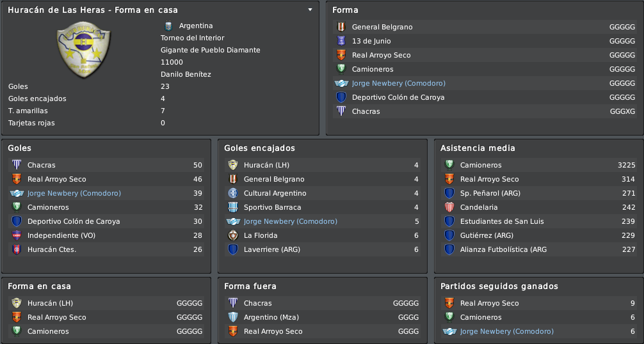Click 13 de Junio club badge
644x344 pixels.
(341, 41)
